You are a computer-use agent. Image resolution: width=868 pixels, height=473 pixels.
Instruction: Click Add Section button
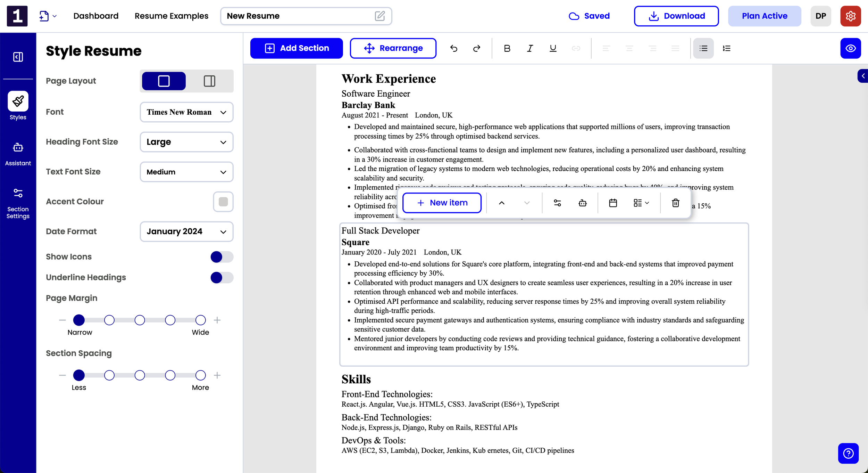297,48
